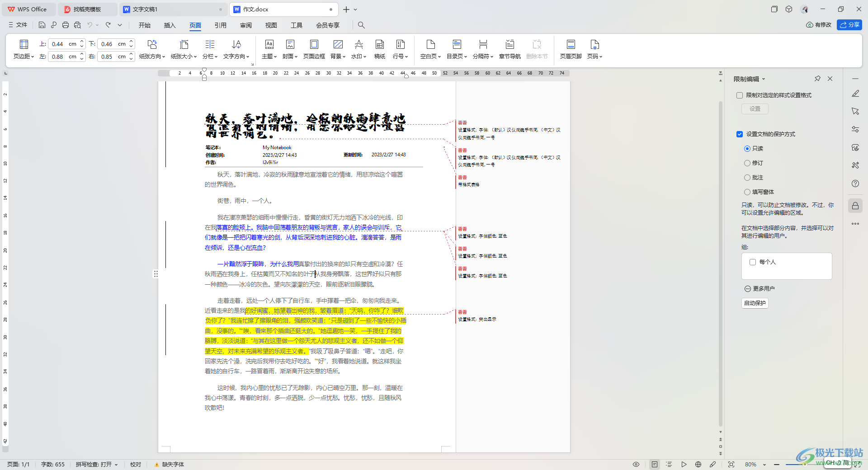Click the 分享 share button
This screenshot has width=868, height=470.
(x=849, y=25)
